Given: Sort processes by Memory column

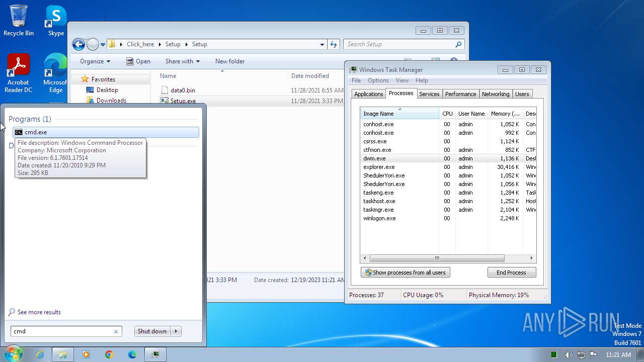Looking at the screenshot, I should click(x=505, y=114).
